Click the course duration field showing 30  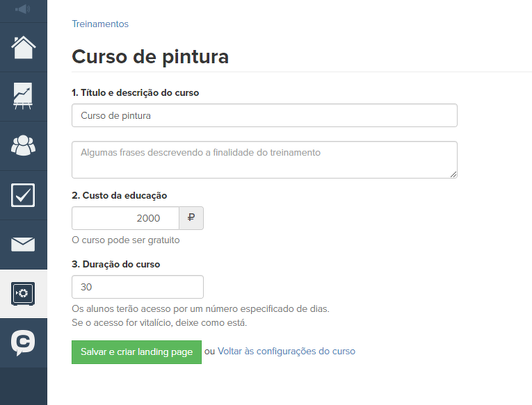coord(137,287)
